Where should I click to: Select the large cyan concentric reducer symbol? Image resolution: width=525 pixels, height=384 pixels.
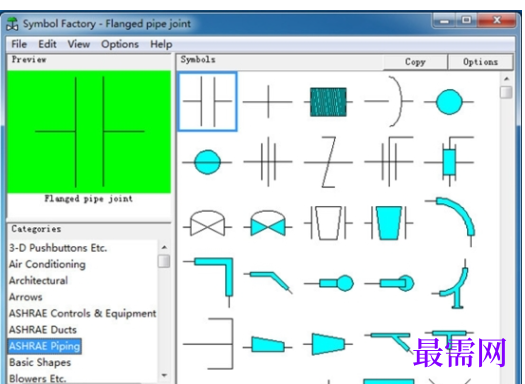[x=328, y=344]
